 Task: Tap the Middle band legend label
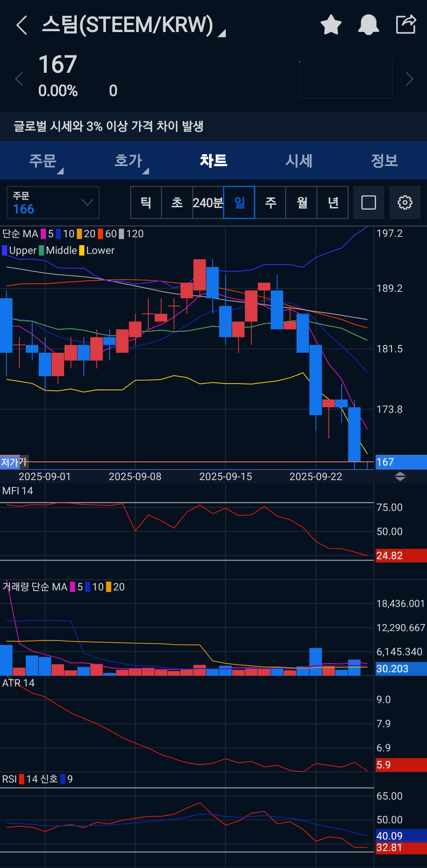pos(61,250)
